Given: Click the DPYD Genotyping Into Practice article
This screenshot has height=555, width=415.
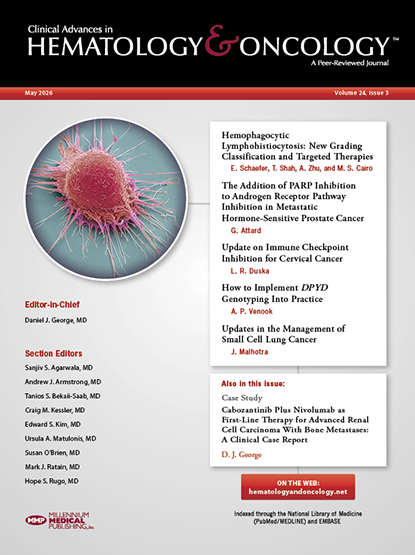Looking at the screenshot, I should click(x=274, y=293).
